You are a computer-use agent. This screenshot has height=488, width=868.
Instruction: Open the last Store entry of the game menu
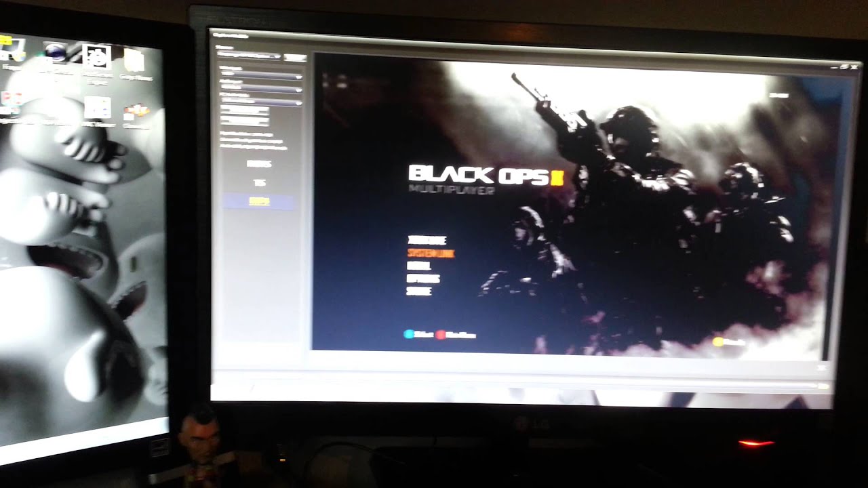[418, 291]
